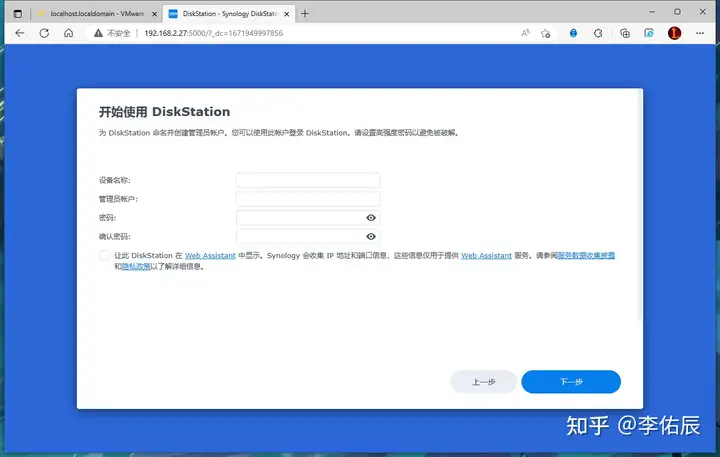
Task: Reload the page with the refresh icon
Action: pyautogui.click(x=44, y=33)
